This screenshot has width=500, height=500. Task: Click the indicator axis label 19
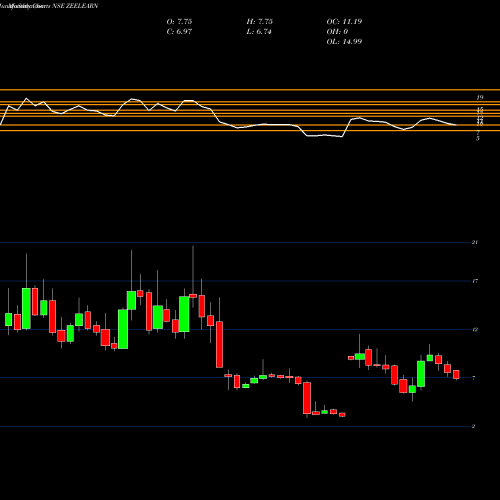(x=480, y=98)
